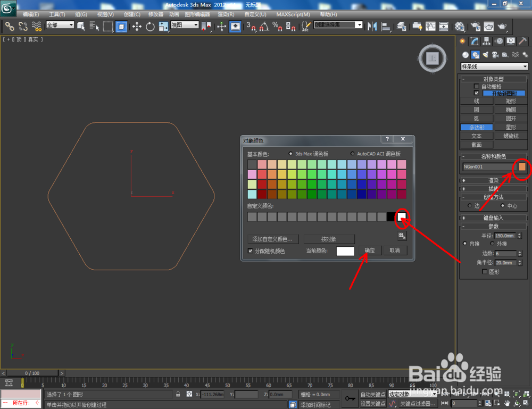Select the Shapes category icon in Create panel

pyautogui.click(x=475, y=55)
